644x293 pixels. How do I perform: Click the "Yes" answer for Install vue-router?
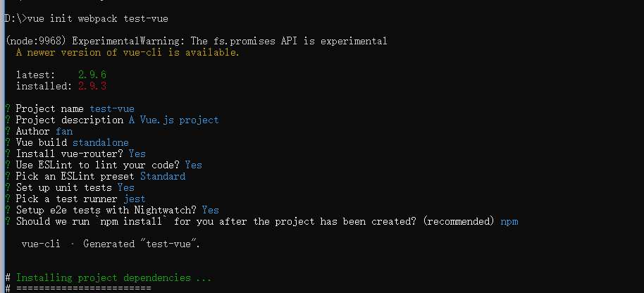pos(137,154)
